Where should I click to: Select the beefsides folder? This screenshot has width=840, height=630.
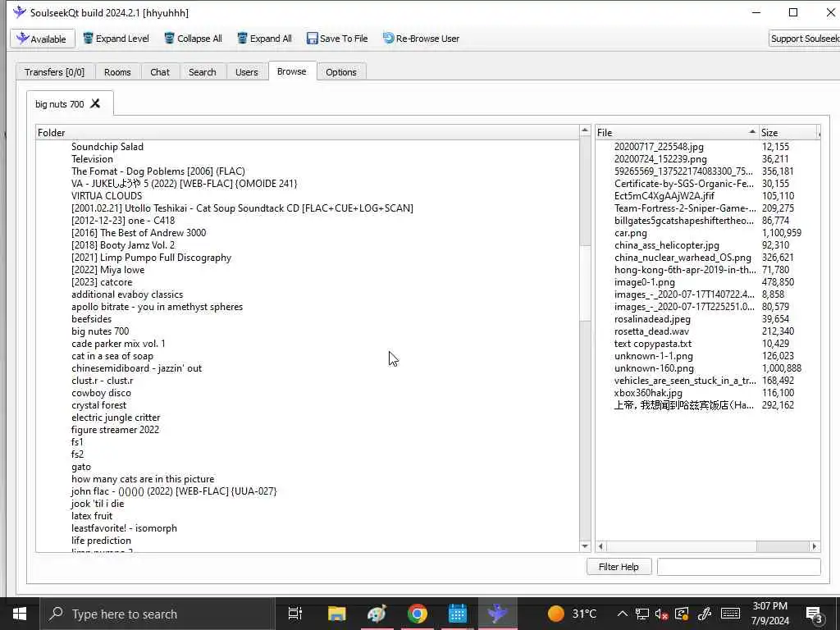(92, 319)
